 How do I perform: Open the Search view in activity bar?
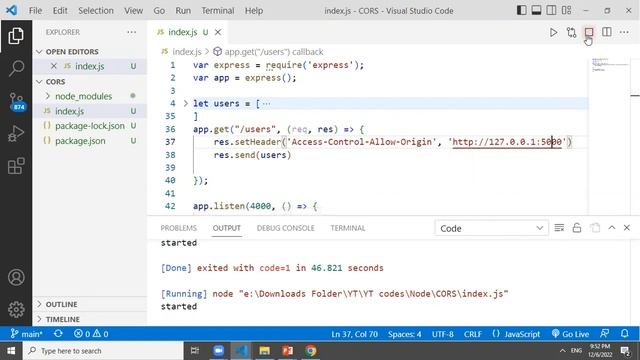[x=16, y=68]
